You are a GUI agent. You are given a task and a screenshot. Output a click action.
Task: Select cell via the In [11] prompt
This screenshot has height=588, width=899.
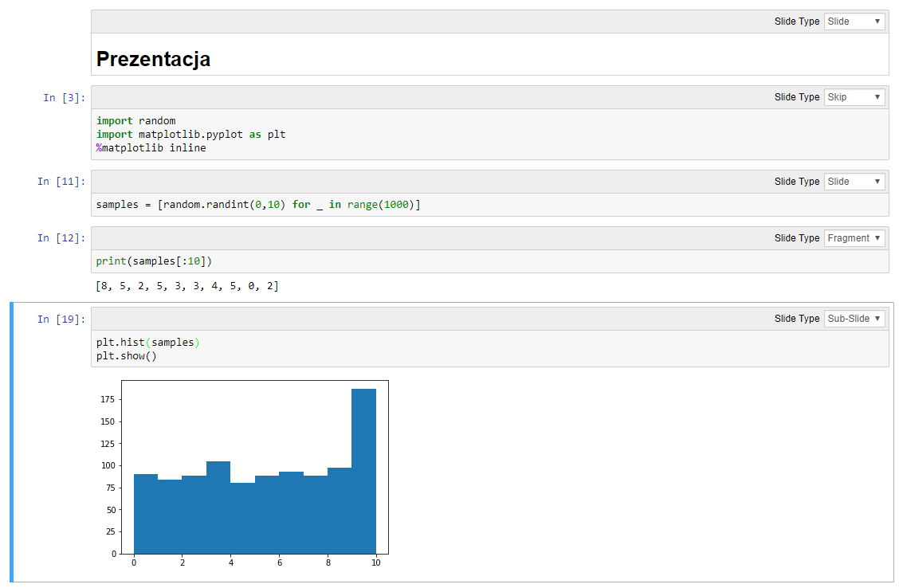61,181
